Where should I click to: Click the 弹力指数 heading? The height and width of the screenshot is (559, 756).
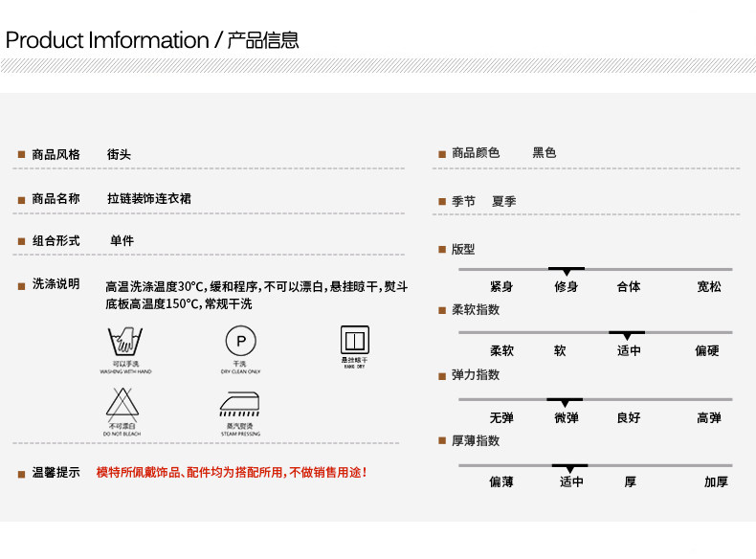[476, 375]
